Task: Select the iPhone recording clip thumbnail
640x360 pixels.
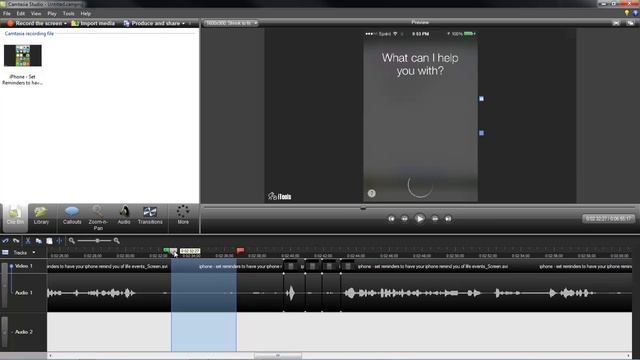Action: tap(23, 56)
